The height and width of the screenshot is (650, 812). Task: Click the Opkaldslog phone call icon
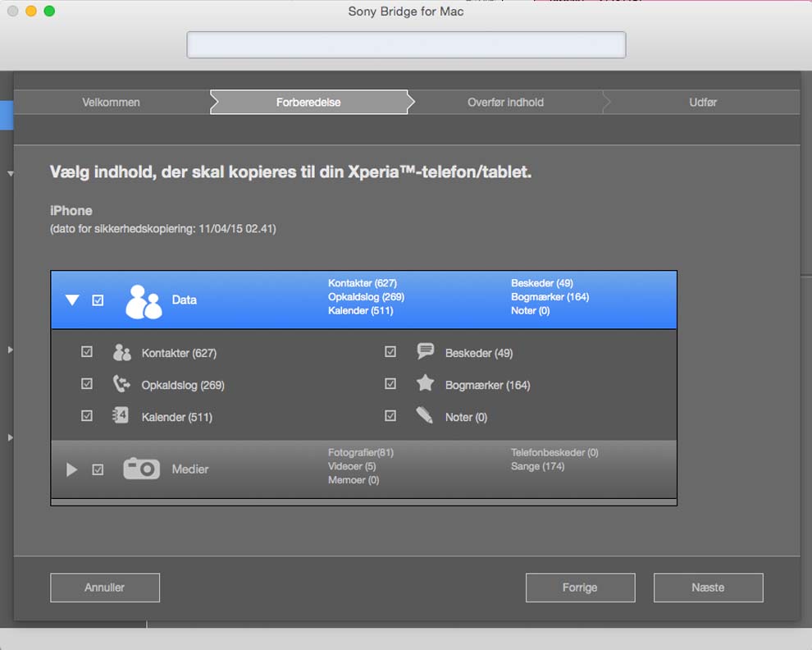point(121,384)
